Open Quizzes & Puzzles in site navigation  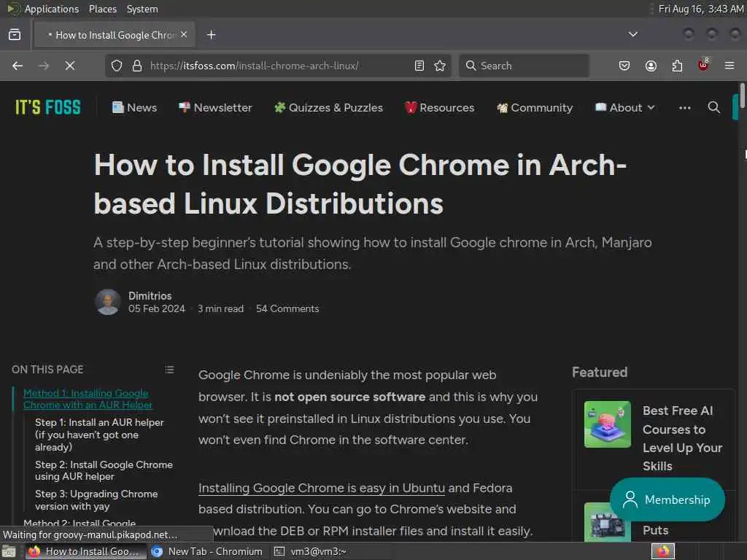point(329,108)
